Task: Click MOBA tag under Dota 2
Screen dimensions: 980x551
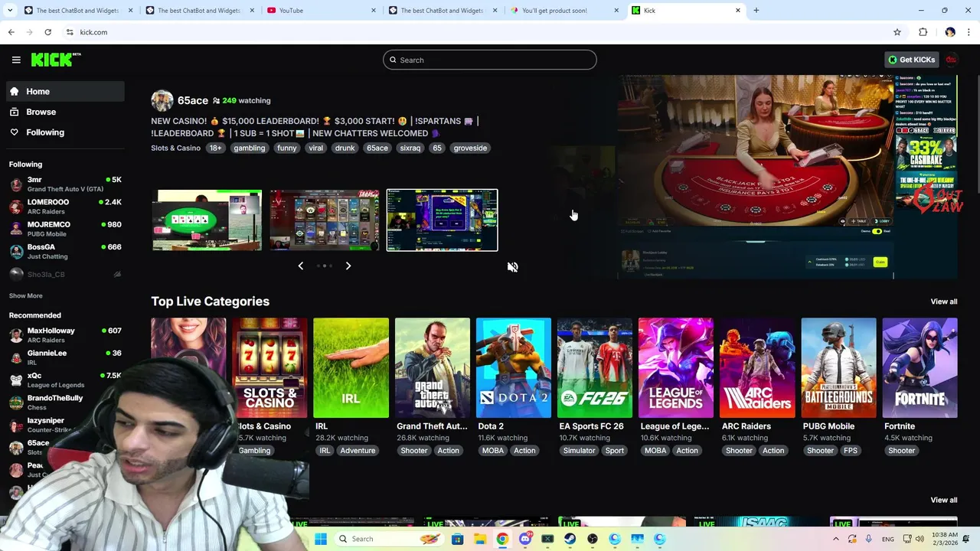Action: coord(493,451)
